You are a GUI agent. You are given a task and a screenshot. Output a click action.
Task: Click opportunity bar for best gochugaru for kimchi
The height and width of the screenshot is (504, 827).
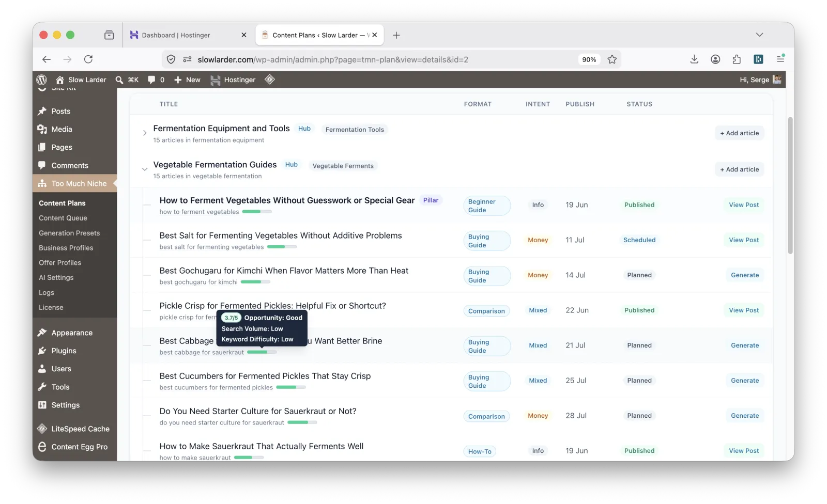[255, 282]
